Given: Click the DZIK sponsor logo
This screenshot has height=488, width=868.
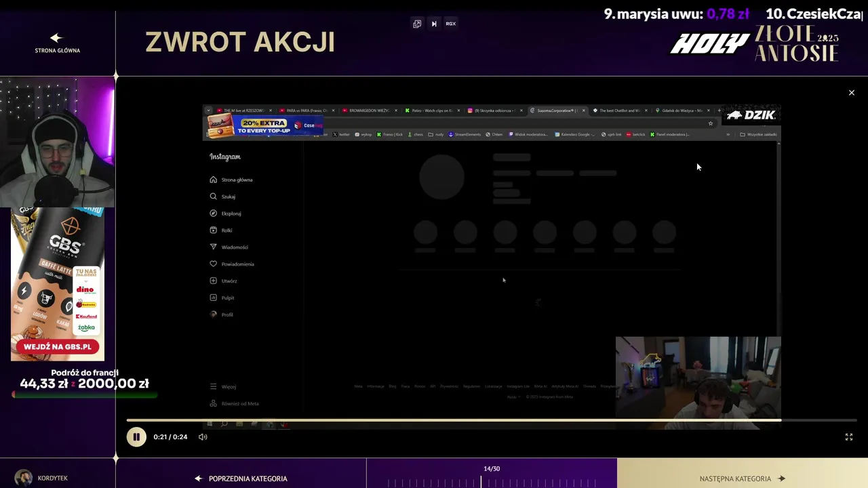Looking at the screenshot, I should [x=751, y=115].
